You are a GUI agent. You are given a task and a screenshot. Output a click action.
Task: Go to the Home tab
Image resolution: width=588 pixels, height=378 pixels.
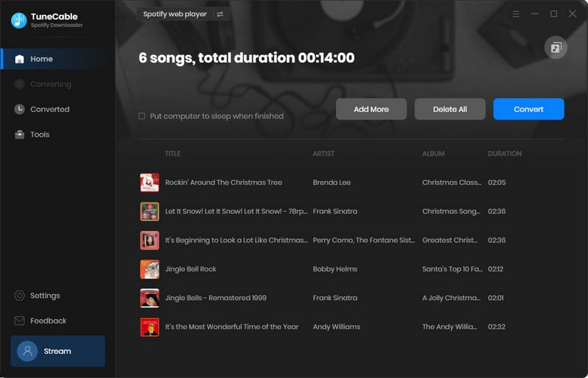pyautogui.click(x=41, y=59)
